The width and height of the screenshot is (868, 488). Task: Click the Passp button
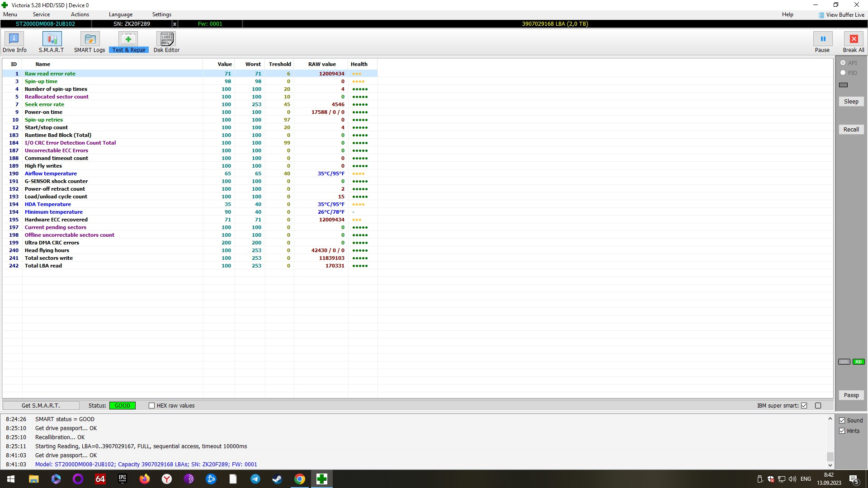851,395
